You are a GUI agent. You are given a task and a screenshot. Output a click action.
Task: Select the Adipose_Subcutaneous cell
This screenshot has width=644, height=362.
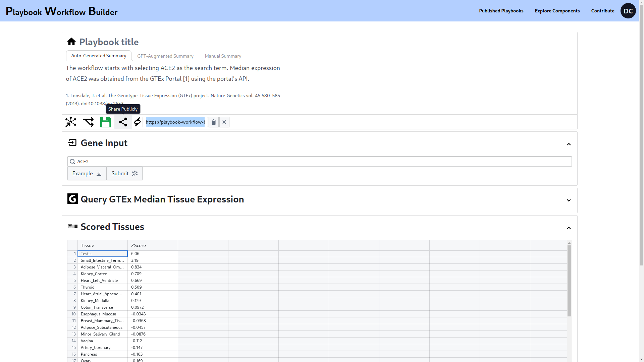(x=103, y=327)
